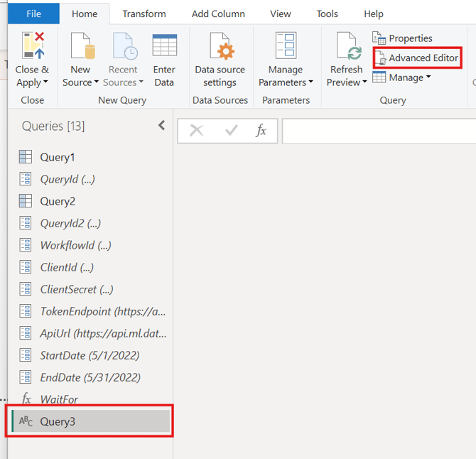Viewport: 476px width, 459px height.
Task: Click the Enter Data table icon
Action: [x=164, y=45]
